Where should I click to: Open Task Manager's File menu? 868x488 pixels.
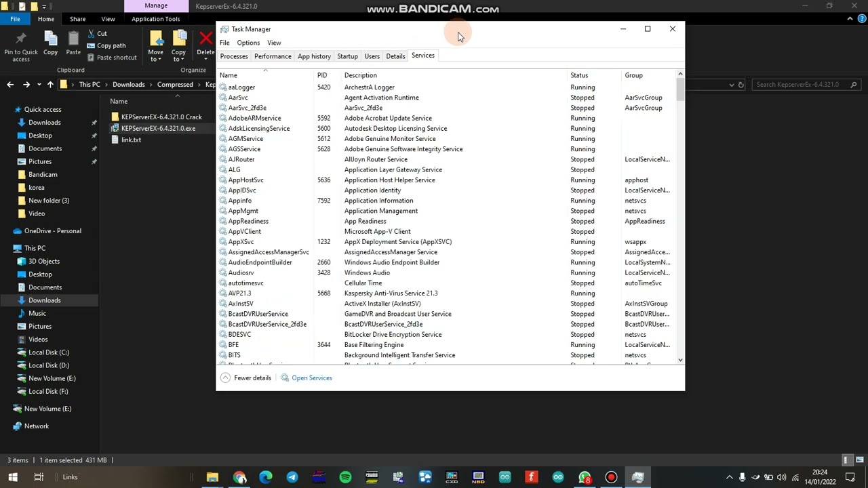point(224,43)
